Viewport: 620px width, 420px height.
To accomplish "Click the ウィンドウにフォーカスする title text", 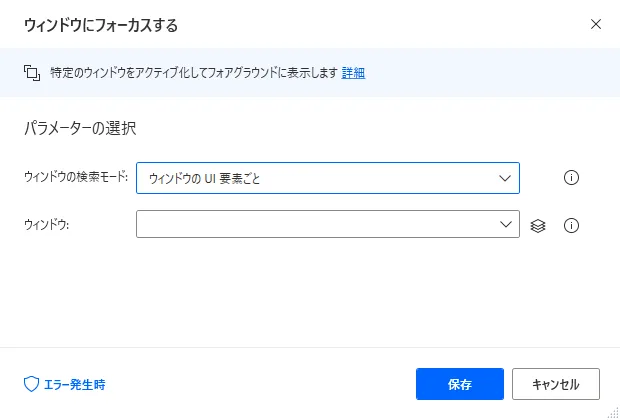I will 101,23.
